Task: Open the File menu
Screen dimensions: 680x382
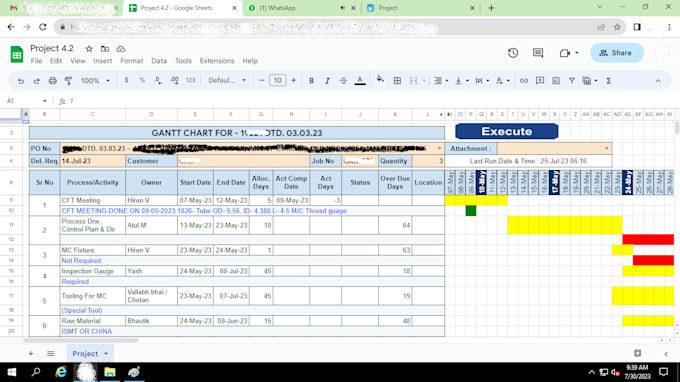Action: (x=36, y=61)
